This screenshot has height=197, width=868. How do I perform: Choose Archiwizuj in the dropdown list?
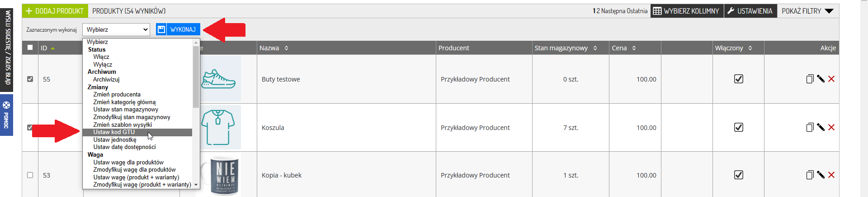click(106, 79)
